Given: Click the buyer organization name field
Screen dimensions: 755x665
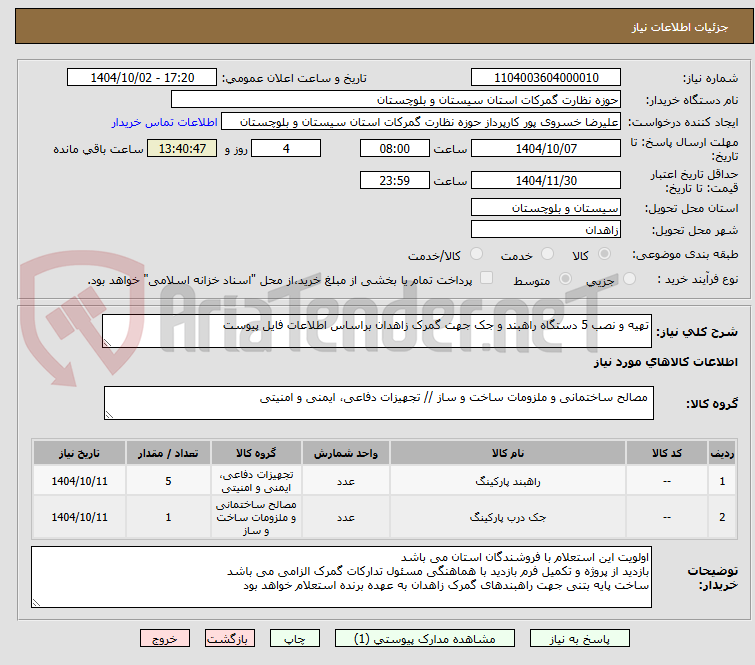Looking at the screenshot, I should tap(396, 100).
